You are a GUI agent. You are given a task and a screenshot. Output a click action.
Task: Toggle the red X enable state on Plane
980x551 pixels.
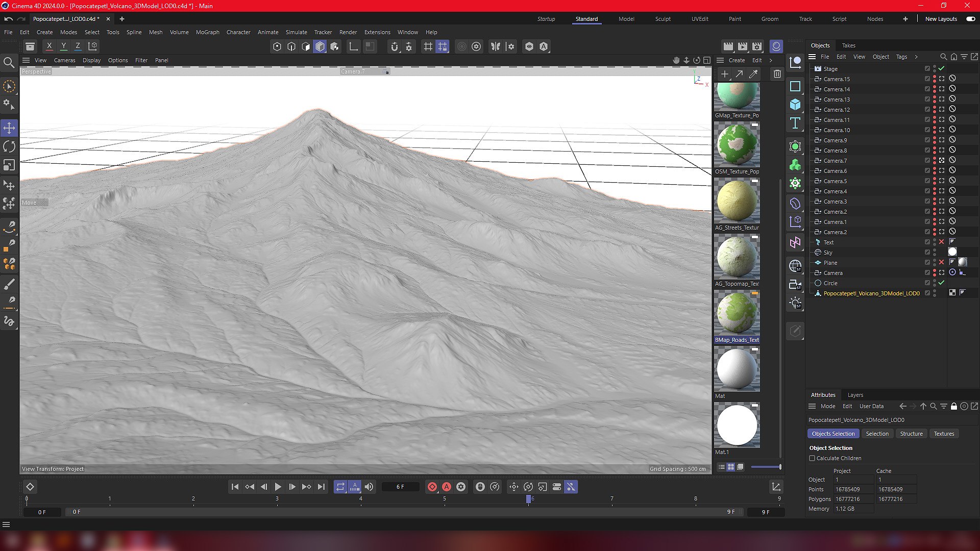(942, 263)
